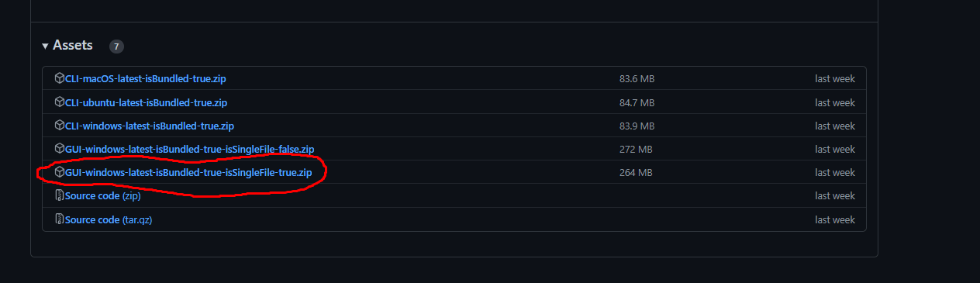Click the 264 MB file size
980x283 pixels.
(x=636, y=172)
